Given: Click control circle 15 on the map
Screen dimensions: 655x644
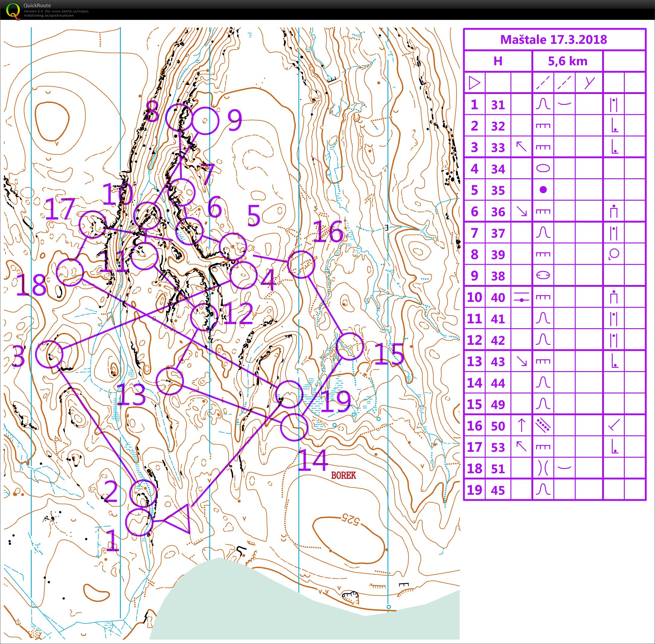Looking at the screenshot, I should tap(350, 346).
